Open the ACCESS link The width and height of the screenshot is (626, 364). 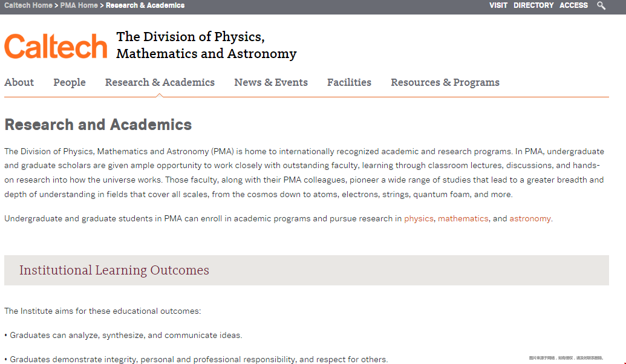tap(574, 5)
